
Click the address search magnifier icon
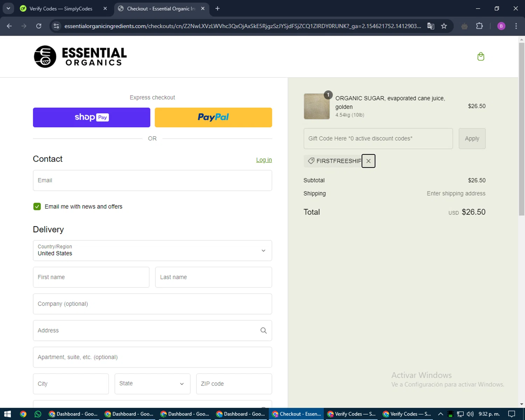264,330
